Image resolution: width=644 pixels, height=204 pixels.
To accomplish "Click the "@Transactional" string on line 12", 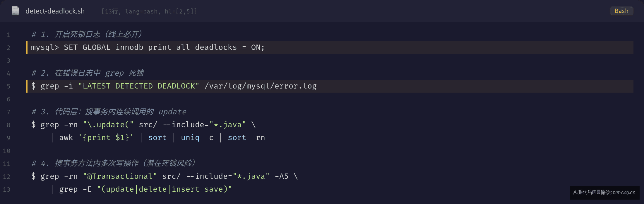I will point(120,176).
